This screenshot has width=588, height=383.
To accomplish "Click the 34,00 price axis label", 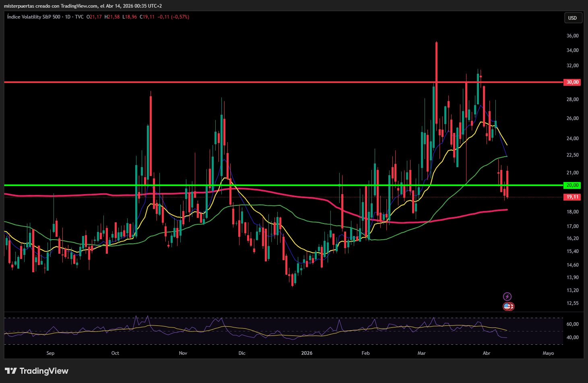I will [572, 50].
